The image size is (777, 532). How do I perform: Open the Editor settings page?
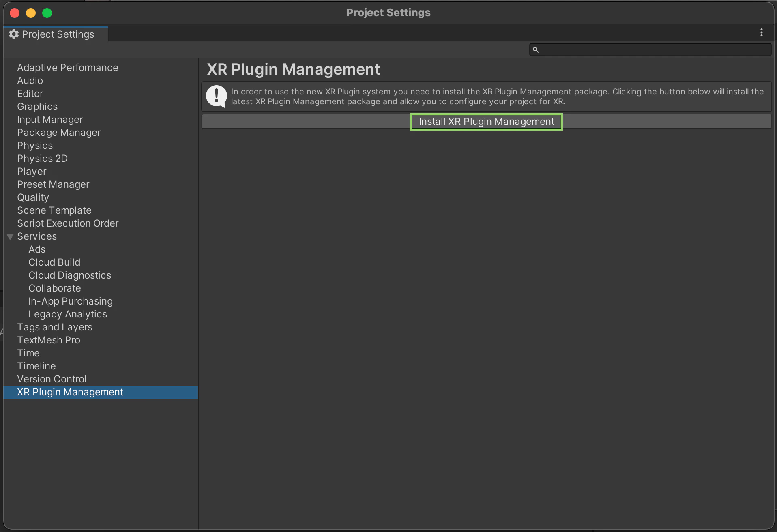pyautogui.click(x=30, y=94)
